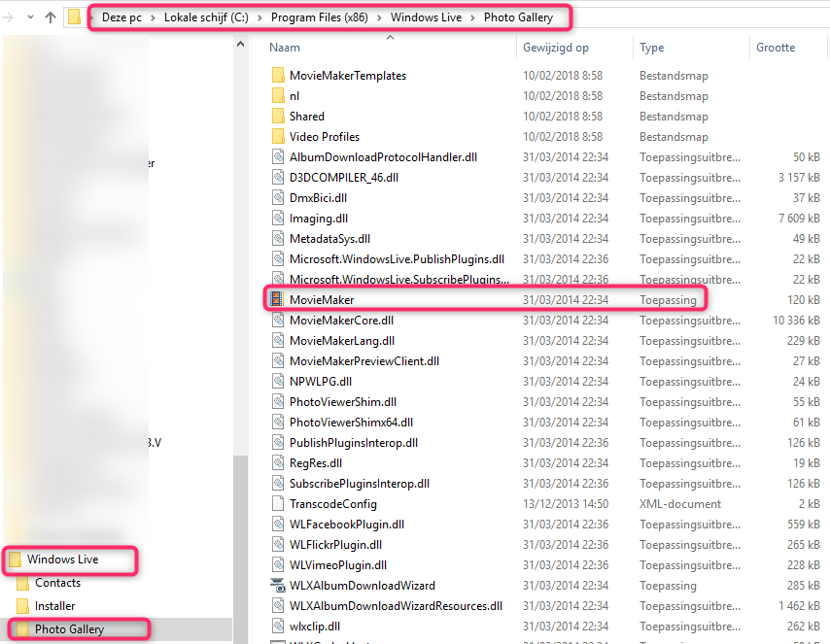830x644 pixels.
Task: Go to Program Files (x86) breadcrumb
Action: [319, 17]
